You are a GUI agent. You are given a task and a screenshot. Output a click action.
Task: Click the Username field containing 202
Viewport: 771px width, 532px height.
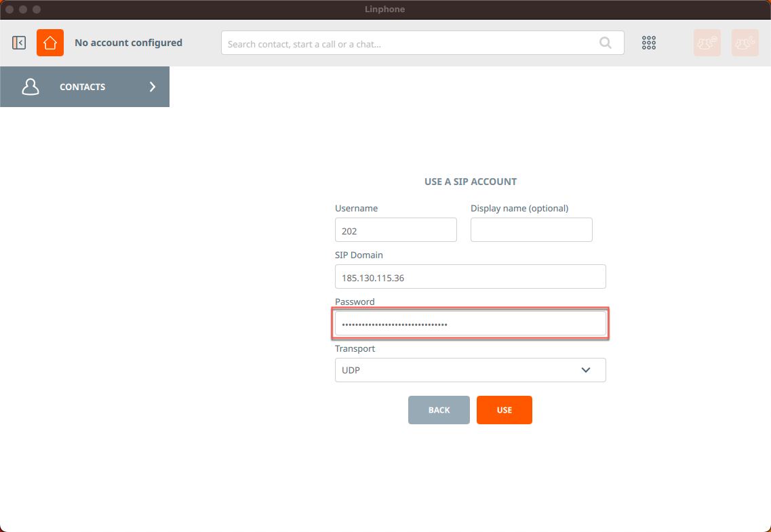(395, 230)
